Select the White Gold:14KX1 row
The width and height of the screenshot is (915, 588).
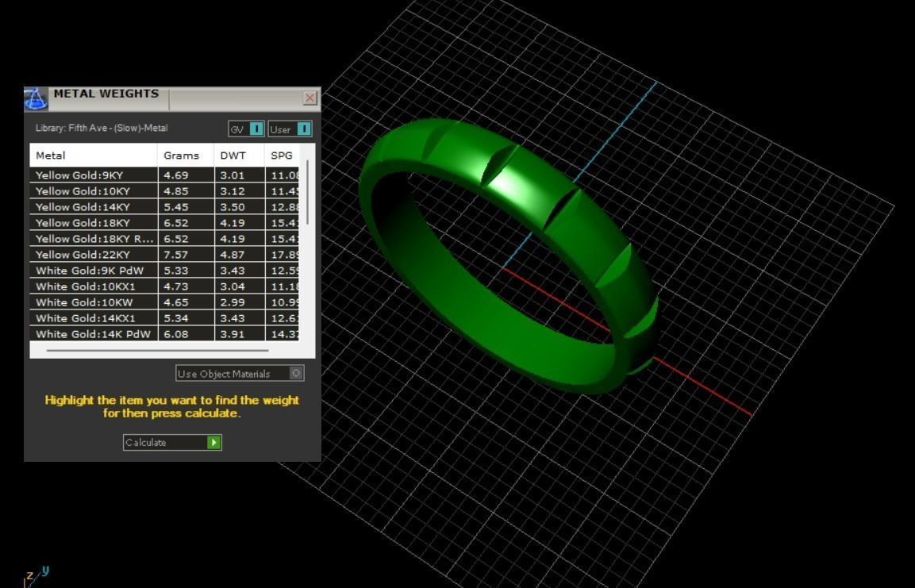pyautogui.click(x=164, y=318)
